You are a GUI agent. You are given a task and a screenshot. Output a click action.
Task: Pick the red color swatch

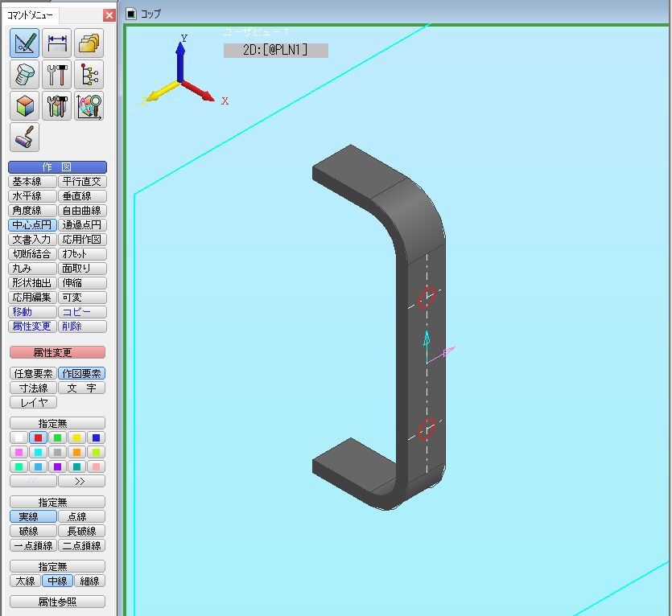pyautogui.click(x=38, y=437)
